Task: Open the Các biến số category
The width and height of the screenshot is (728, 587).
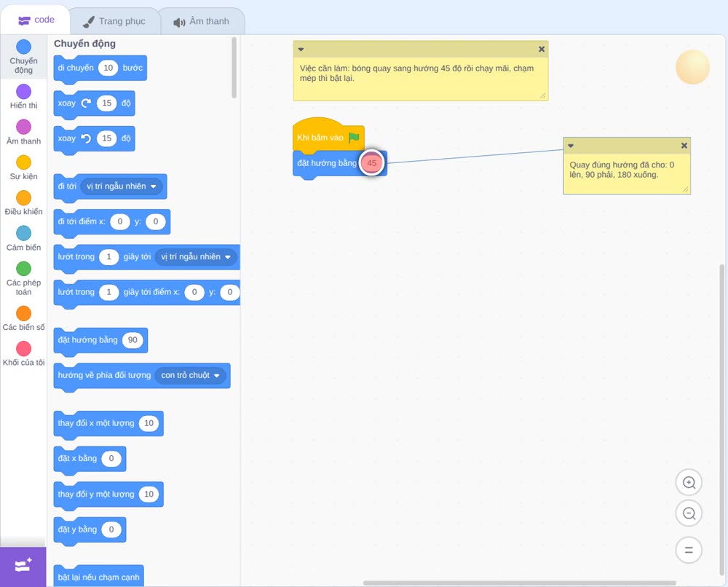Action: 24,318
